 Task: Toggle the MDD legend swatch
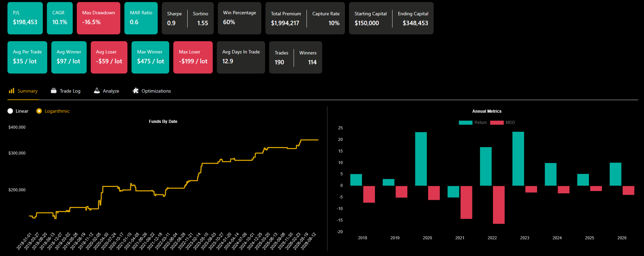click(497, 123)
